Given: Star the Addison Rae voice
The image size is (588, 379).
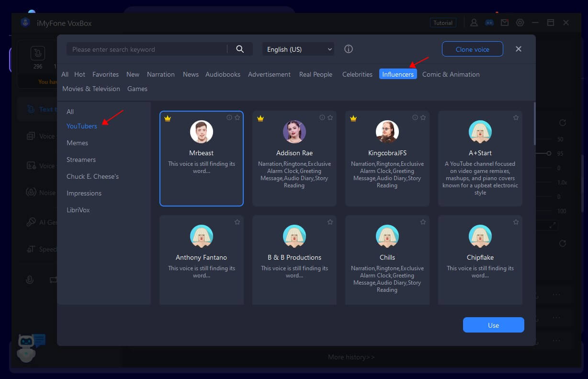Looking at the screenshot, I should pyautogui.click(x=330, y=117).
